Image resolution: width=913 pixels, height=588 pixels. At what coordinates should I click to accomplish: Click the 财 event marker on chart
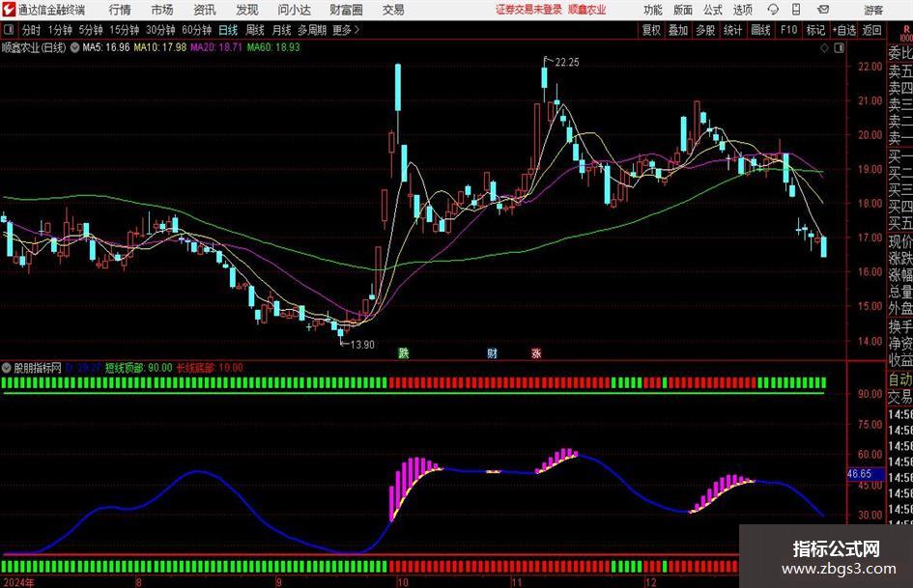coord(493,352)
